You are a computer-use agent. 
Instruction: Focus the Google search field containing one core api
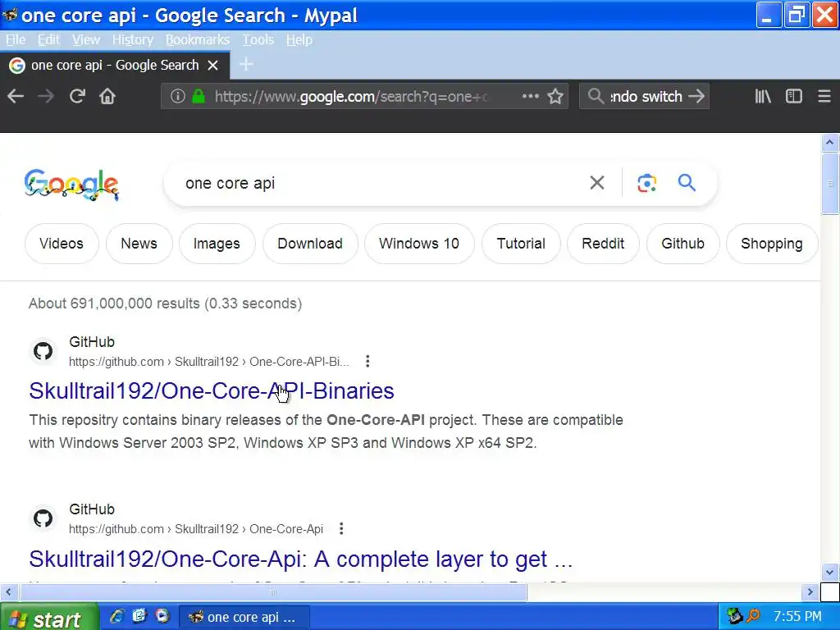point(375,183)
